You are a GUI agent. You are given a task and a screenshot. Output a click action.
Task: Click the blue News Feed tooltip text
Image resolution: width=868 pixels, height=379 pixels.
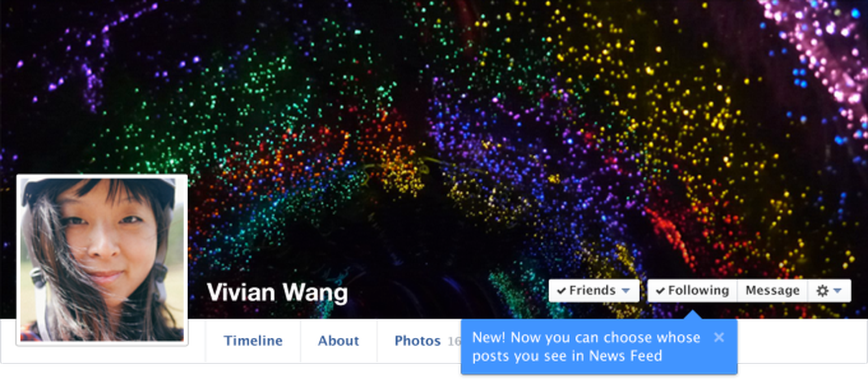tap(586, 346)
